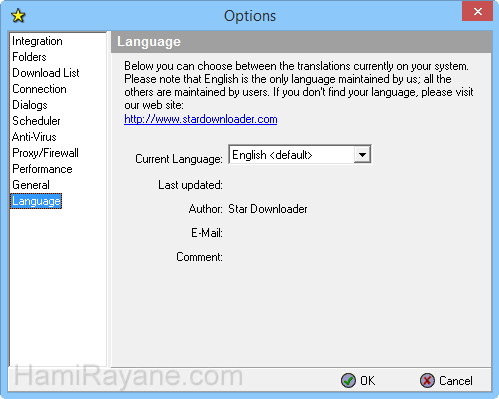Select Folders in the options list
Viewport: 499px width, 399px height.
click(x=29, y=57)
